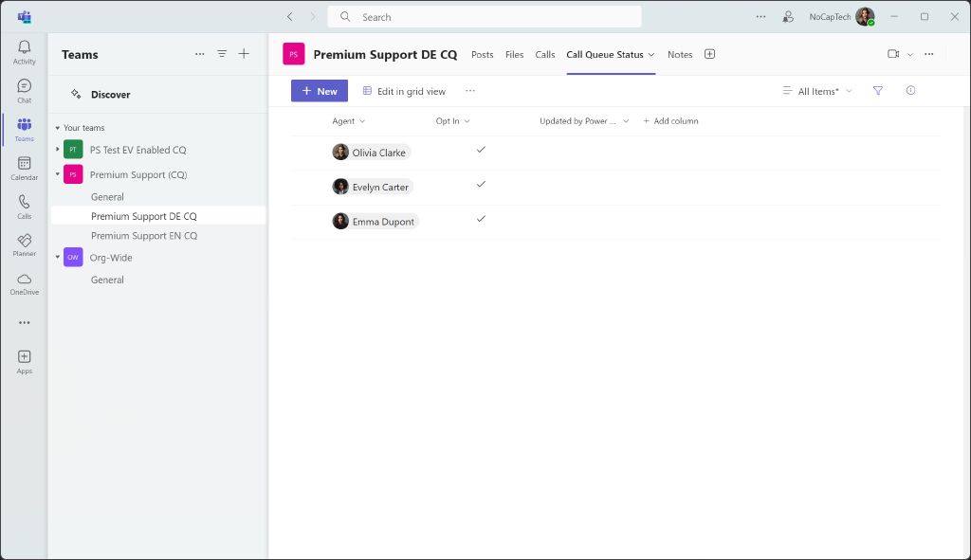This screenshot has width=971, height=560.
Task: Toggle Olivia Clarke's Opt In checkmark
Action: (x=481, y=149)
